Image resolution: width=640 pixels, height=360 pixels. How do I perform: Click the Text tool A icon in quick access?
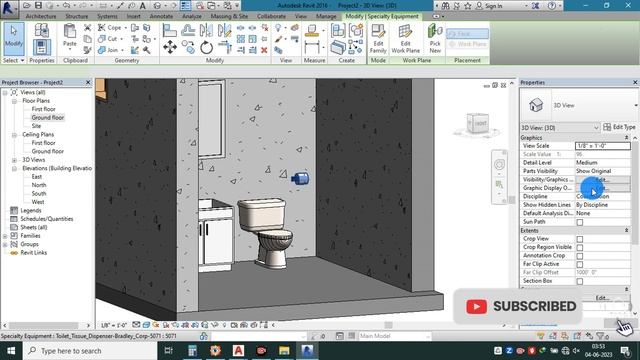coord(142,6)
